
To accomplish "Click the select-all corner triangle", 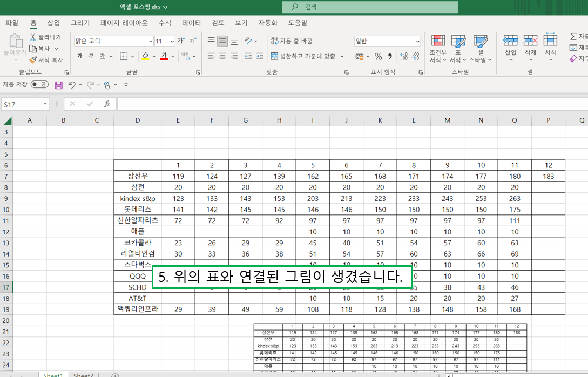I will point(8,120).
